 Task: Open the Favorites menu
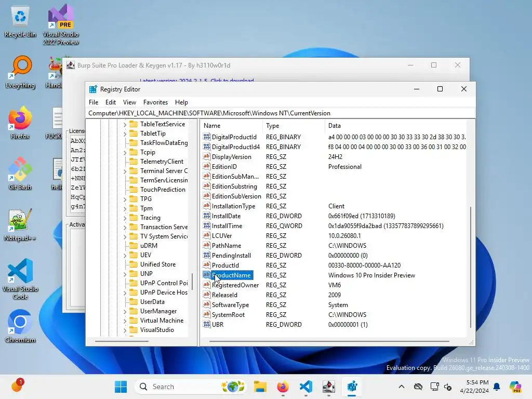[155, 102]
